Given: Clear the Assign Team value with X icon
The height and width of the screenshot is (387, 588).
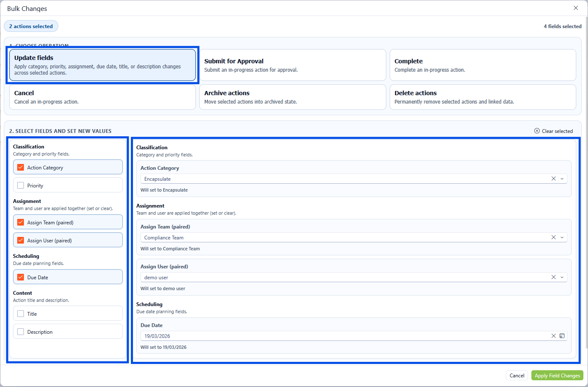Looking at the screenshot, I should [x=553, y=237].
